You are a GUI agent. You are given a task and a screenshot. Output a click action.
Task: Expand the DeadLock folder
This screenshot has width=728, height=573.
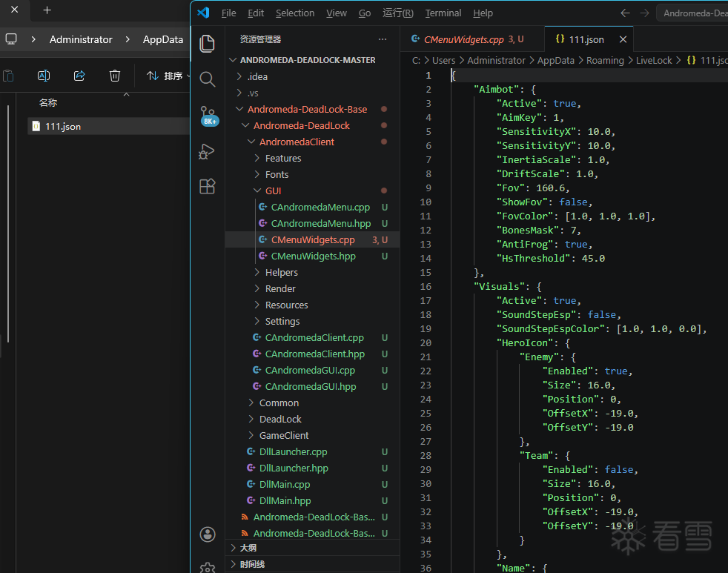(x=312, y=420)
